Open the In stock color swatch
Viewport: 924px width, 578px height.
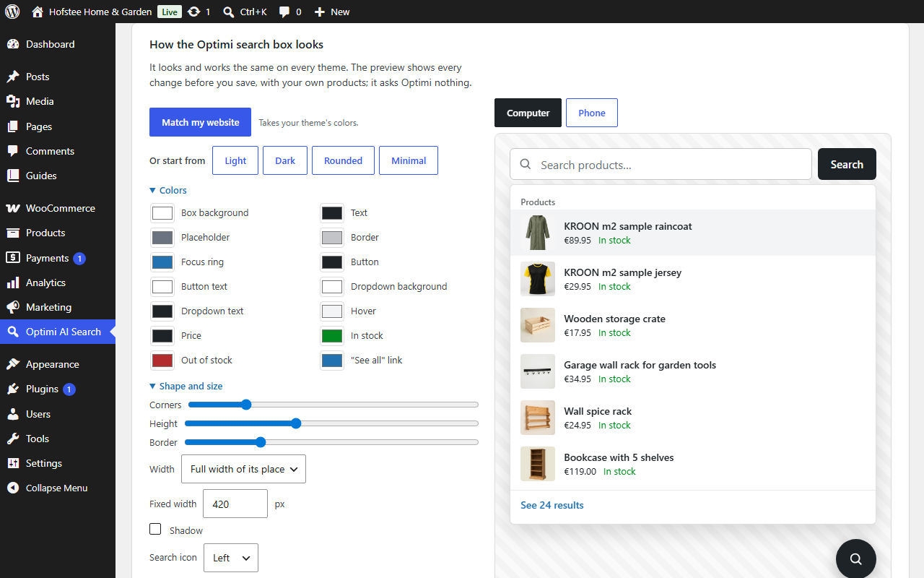(332, 336)
